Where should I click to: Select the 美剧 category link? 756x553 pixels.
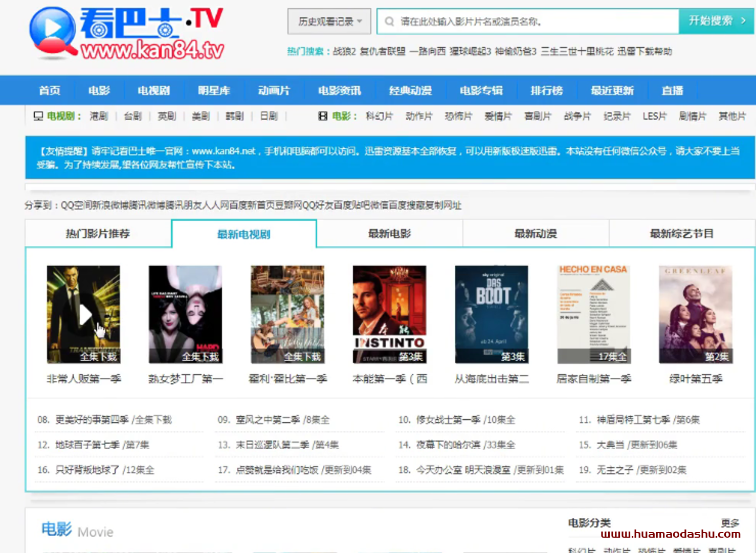point(201,116)
